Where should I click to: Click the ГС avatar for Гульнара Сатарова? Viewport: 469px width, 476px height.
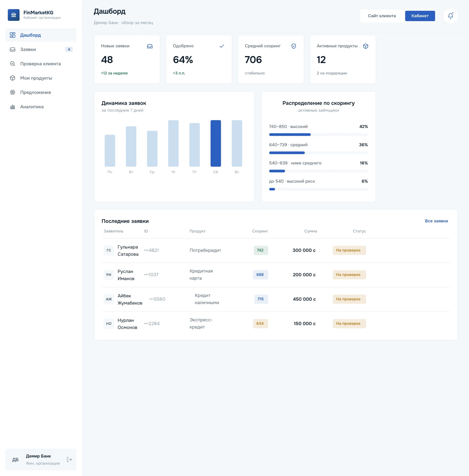[109, 250]
